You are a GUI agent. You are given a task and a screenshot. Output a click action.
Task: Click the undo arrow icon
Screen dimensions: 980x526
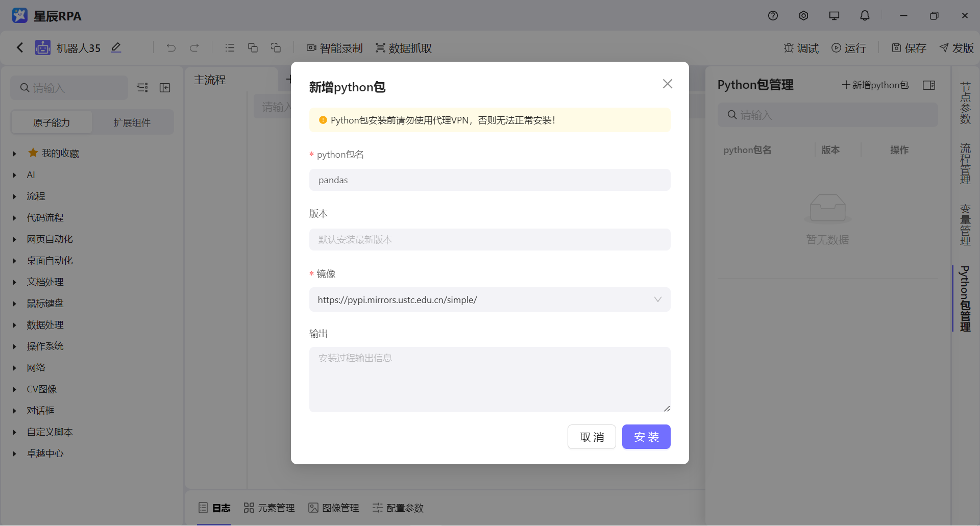[x=171, y=47]
